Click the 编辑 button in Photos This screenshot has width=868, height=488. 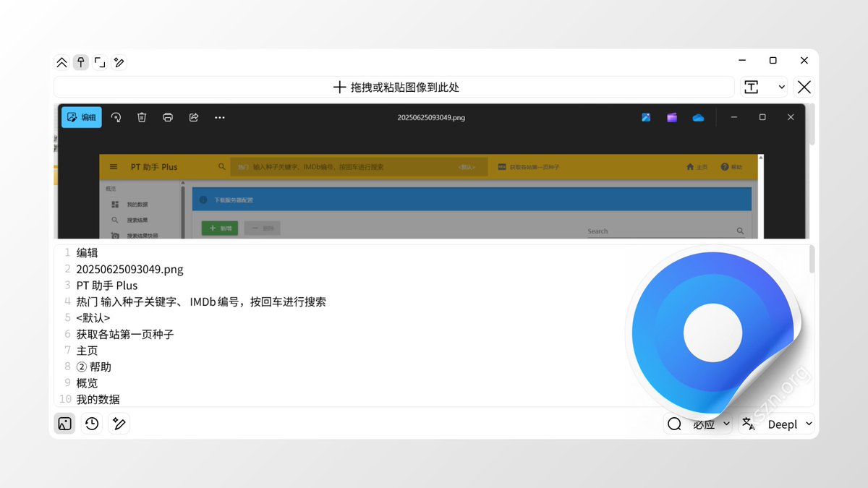(x=81, y=116)
